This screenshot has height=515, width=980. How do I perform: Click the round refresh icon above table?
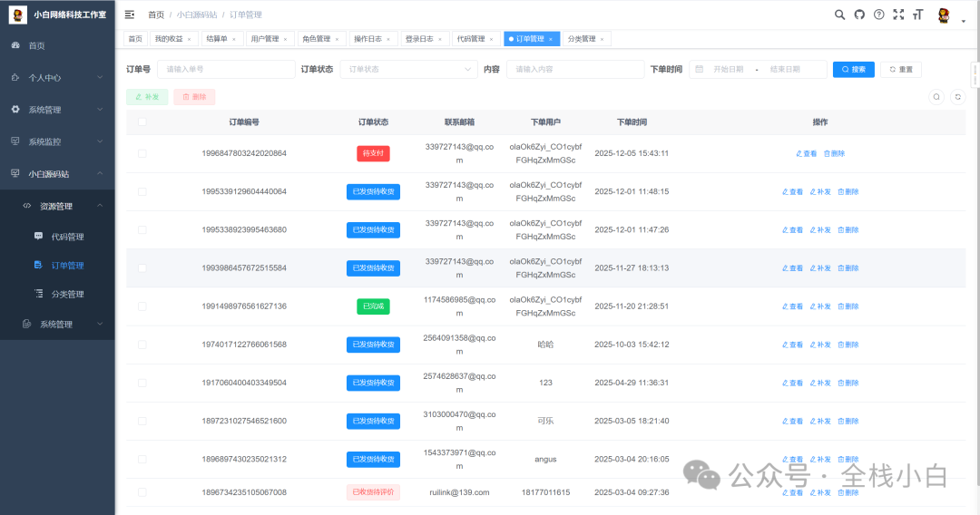point(957,97)
